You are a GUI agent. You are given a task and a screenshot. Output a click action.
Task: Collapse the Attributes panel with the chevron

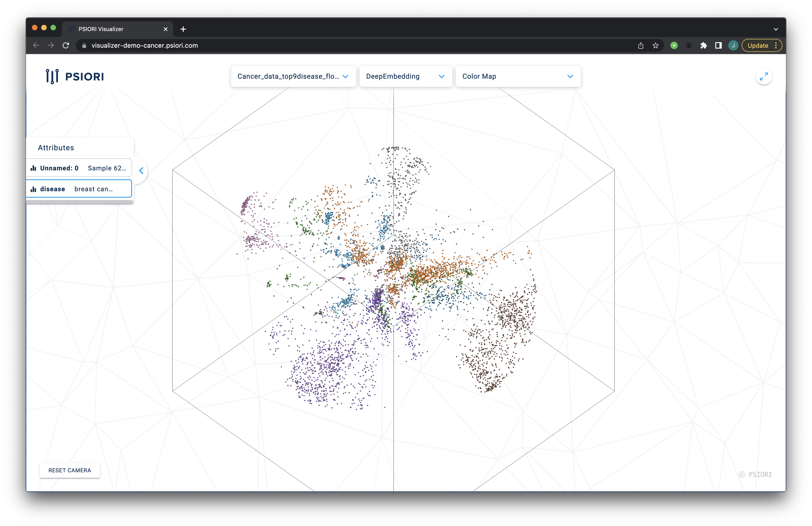point(141,171)
